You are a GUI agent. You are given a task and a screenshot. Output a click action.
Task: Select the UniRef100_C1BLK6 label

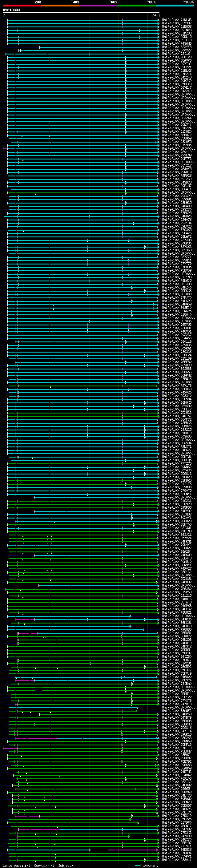pos(177,71)
